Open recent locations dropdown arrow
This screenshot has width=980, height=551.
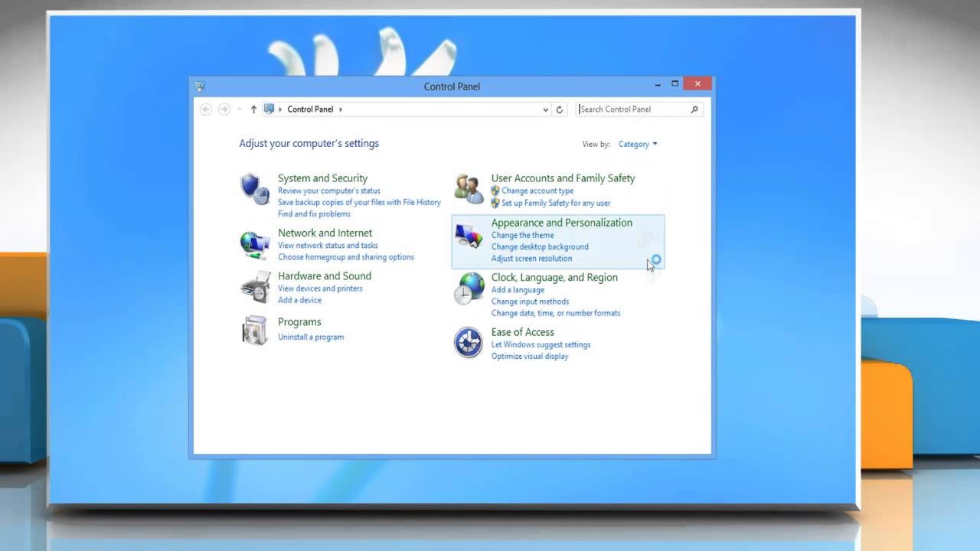(x=239, y=109)
